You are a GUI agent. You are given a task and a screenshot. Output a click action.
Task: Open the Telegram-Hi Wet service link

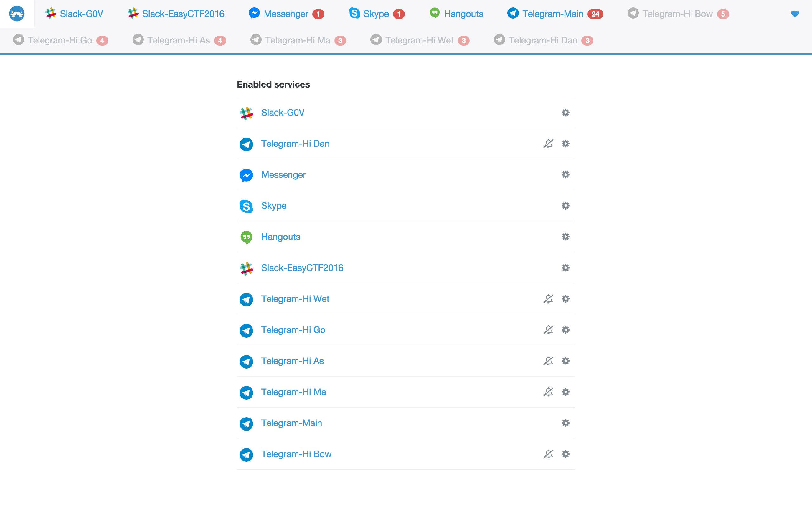(x=295, y=299)
